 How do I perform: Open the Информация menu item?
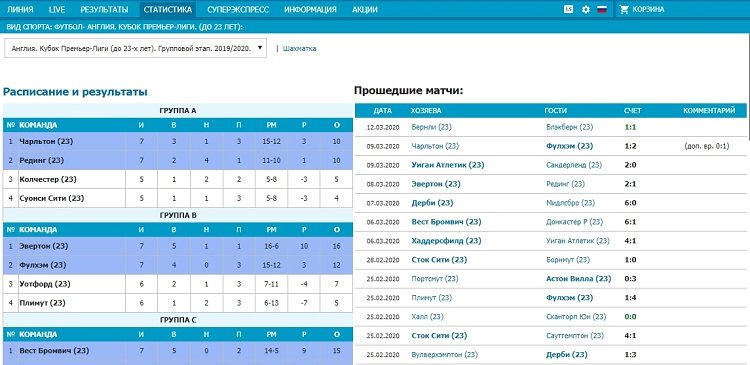click(x=310, y=10)
